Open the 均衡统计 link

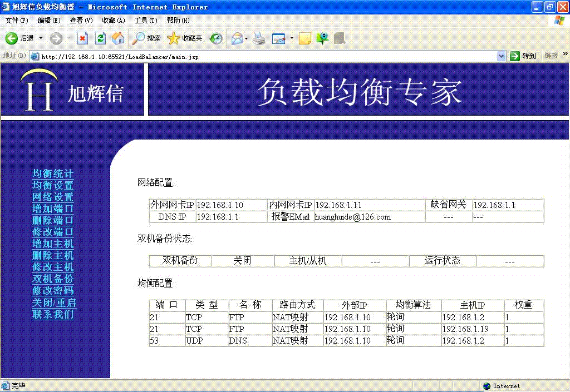tap(53, 173)
